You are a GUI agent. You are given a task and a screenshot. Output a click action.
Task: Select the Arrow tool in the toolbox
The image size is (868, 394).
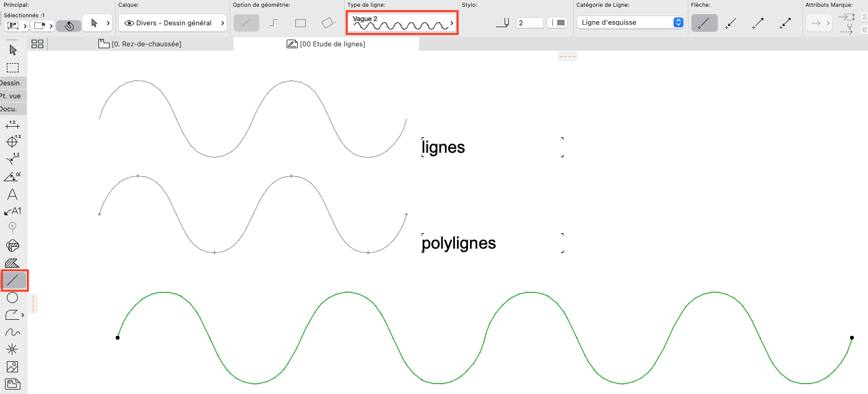[13, 50]
